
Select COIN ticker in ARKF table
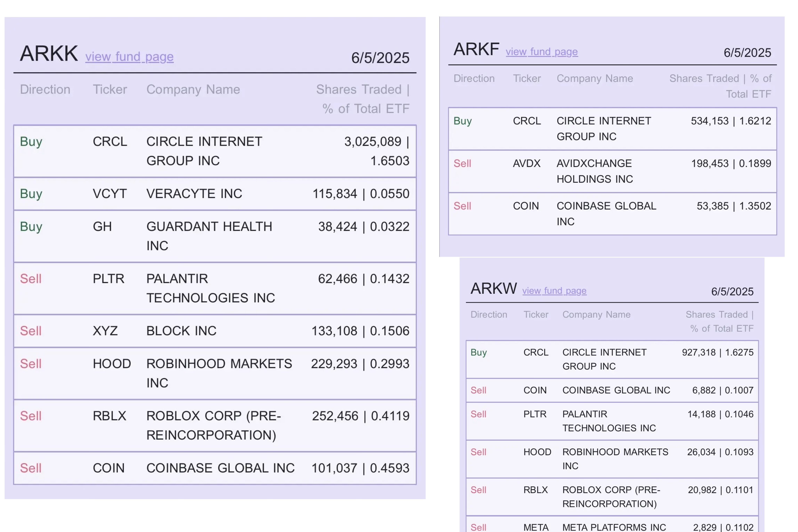click(526, 206)
